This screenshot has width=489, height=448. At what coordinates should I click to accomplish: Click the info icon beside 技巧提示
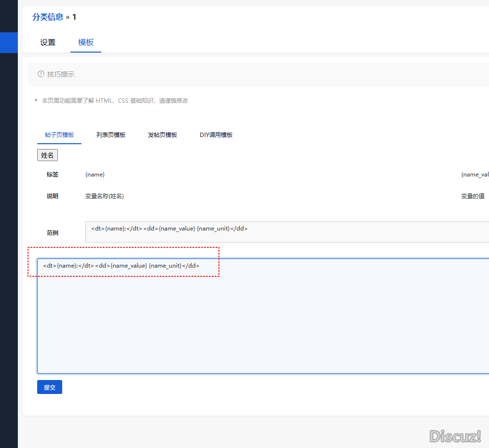41,74
